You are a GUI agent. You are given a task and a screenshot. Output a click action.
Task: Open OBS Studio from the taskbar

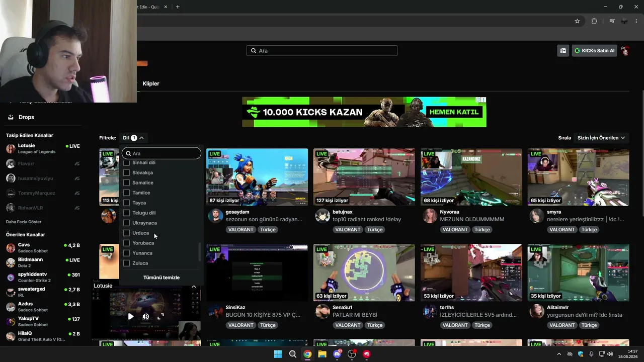[x=352, y=354]
